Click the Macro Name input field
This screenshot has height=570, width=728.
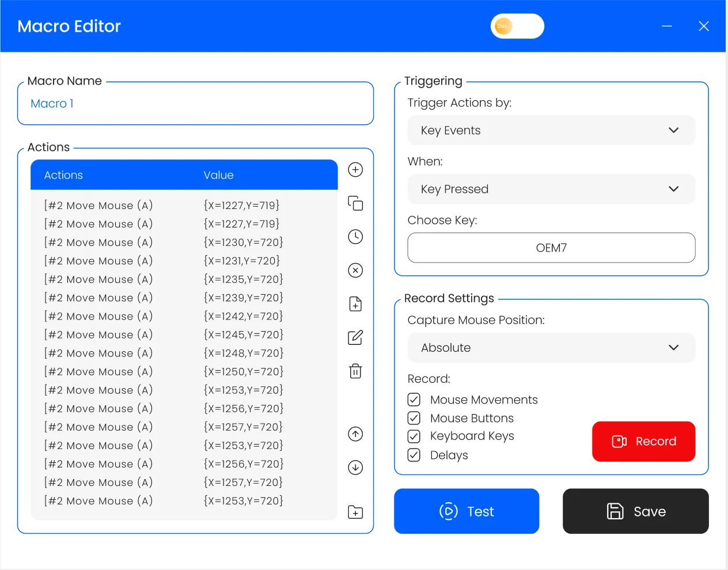pos(195,104)
